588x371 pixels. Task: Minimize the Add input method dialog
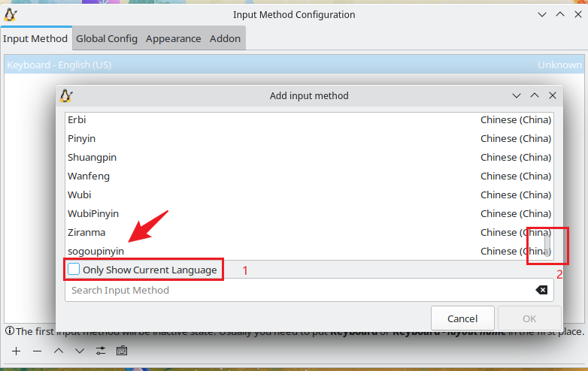517,95
